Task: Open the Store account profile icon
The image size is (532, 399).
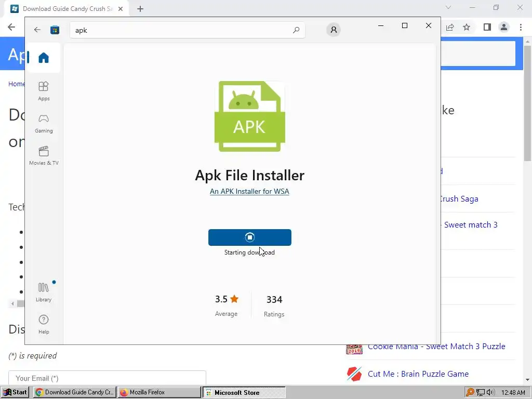Action: tap(334, 30)
